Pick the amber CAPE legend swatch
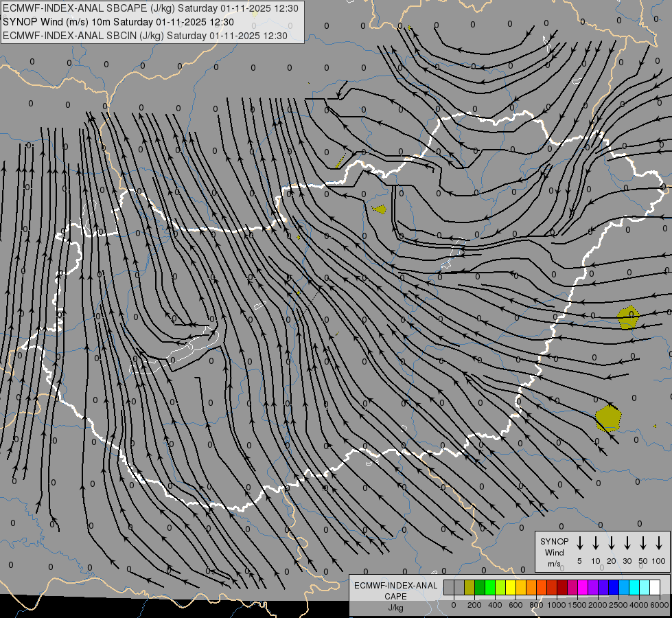This screenshot has height=618, width=672. coord(521,587)
